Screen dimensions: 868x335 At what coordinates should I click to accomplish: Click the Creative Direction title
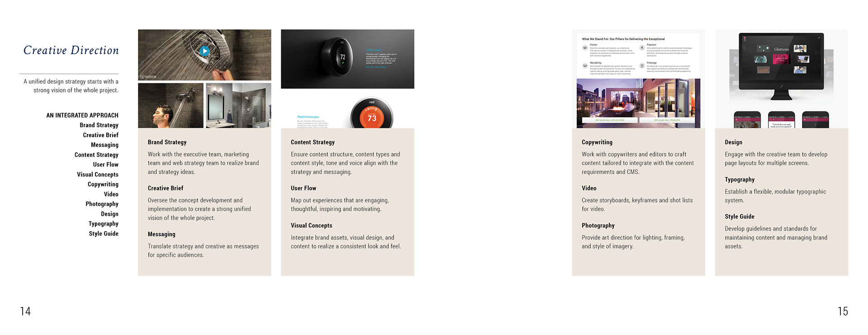pyautogui.click(x=71, y=50)
